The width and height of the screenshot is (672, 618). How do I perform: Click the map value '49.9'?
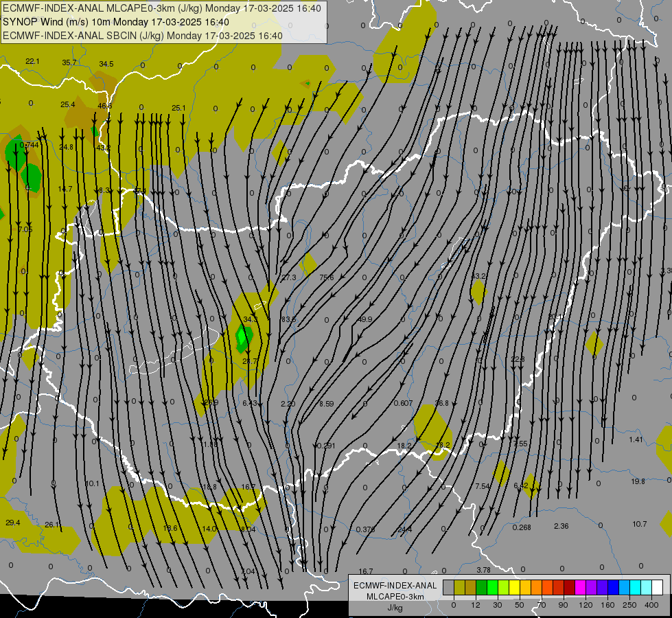pyautogui.click(x=364, y=319)
